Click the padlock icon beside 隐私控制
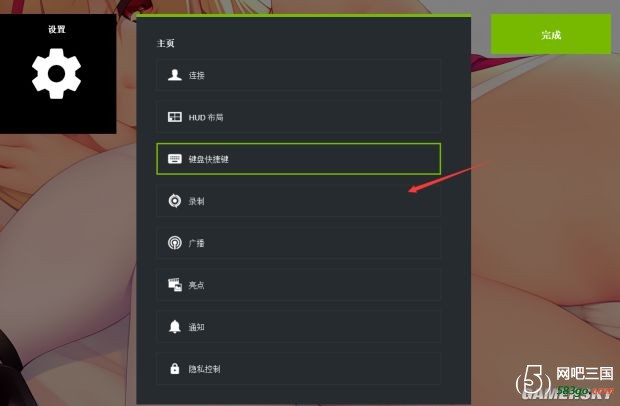 174,368
